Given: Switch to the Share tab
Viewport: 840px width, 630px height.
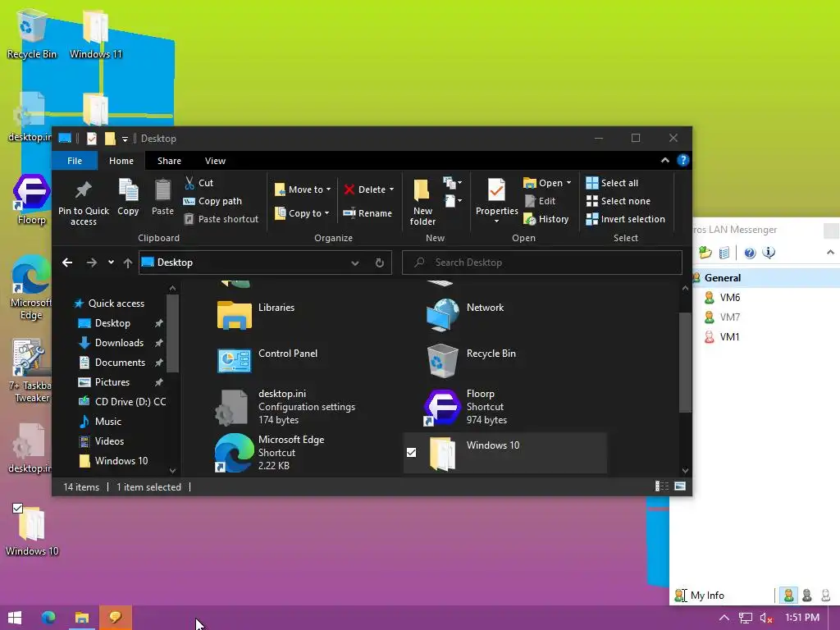Looking at the screenshot, I should pos(169,161).
